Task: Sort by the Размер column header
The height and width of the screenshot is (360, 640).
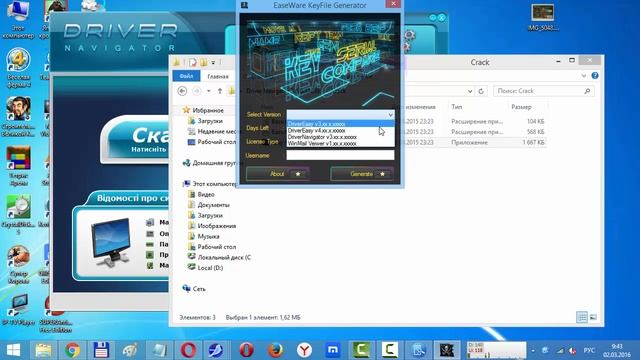Action: pyautogui.click(x=521, y=107)
